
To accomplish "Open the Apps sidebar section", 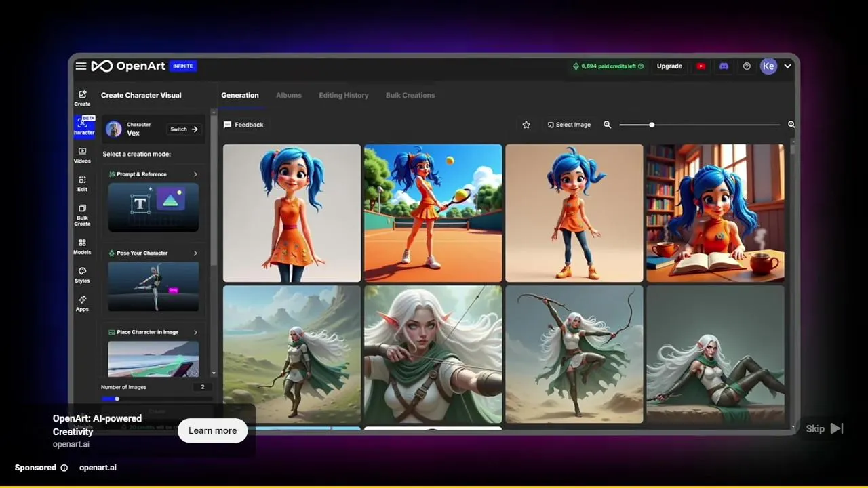I will click(x=82, y=304).
